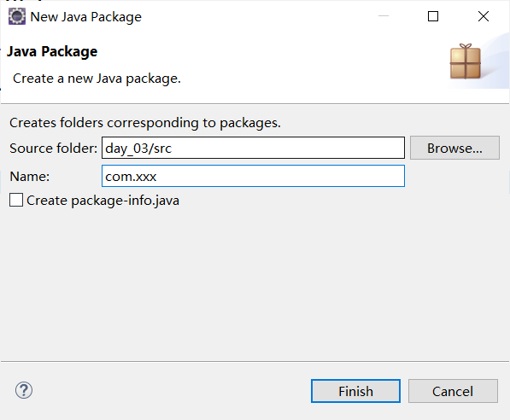510x420 pixels.
Task: Open help via question mark icon
Action: tap(24, 390)
